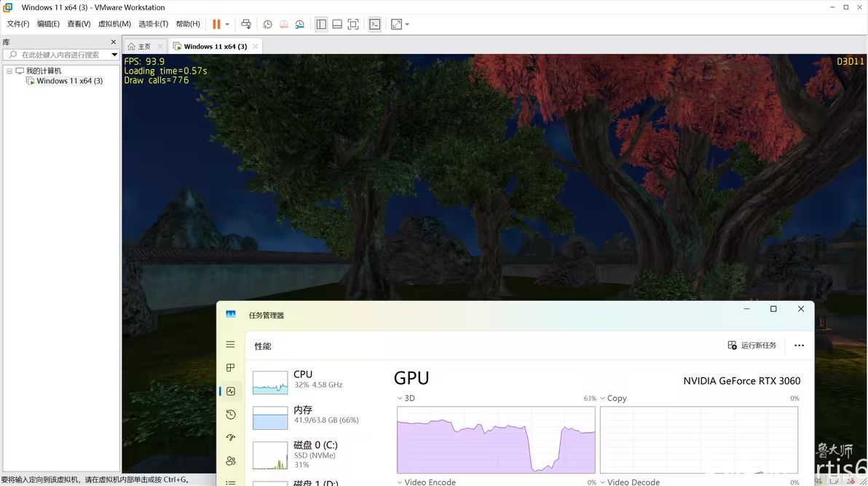Viewport: 868px width, 486px height.
Task: Open the library search filter dropdown arrow
Action: (x=114, y=55)
